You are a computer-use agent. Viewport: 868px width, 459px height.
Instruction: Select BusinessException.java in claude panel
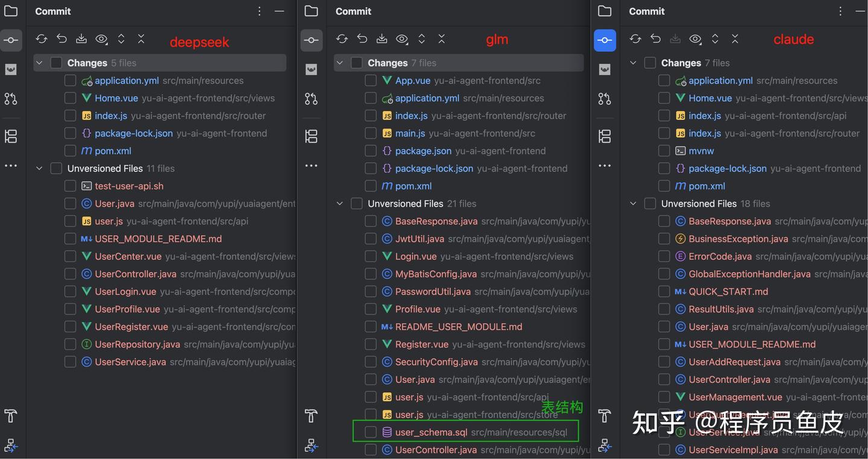click(x=738, y=239)
